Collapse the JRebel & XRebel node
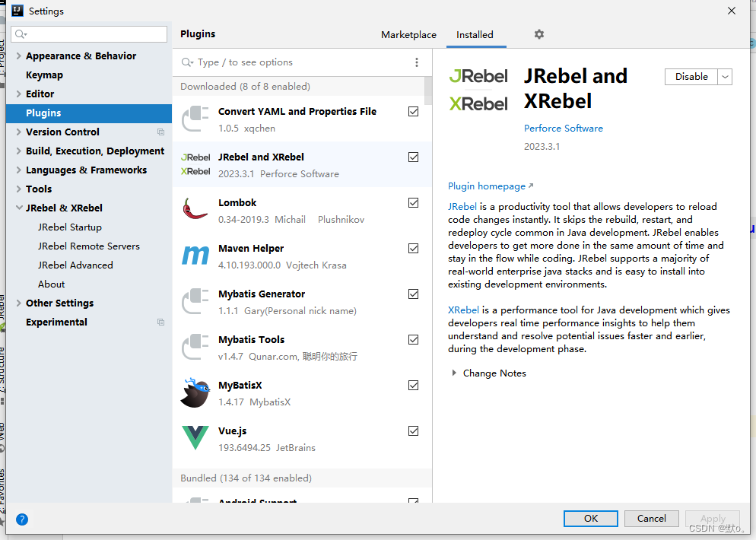Image resolution: width=756 pixels, height=540 pixels. (19, 208)
